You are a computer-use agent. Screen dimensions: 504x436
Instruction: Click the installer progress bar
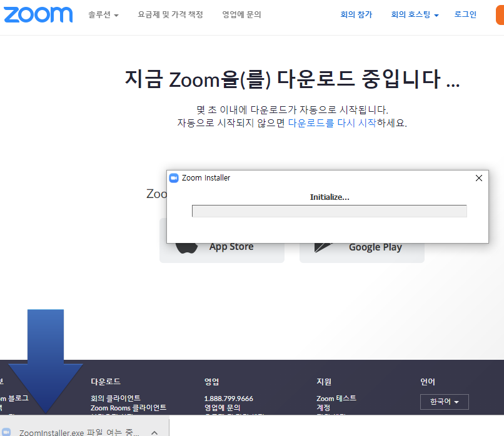[x=330, y=211]
